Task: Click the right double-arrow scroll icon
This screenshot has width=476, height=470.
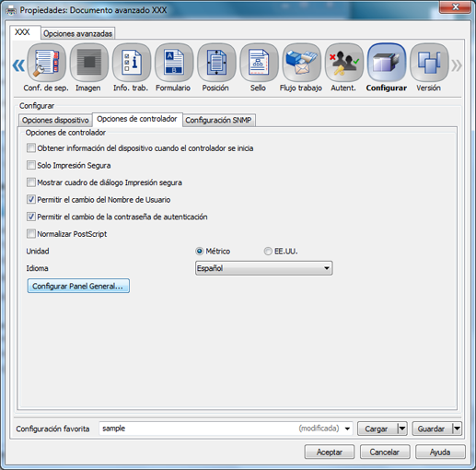Action: point(457,65)
